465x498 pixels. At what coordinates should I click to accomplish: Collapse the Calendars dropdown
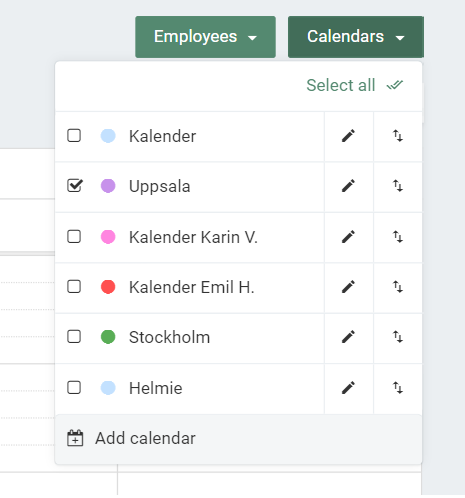pos(356,37)
